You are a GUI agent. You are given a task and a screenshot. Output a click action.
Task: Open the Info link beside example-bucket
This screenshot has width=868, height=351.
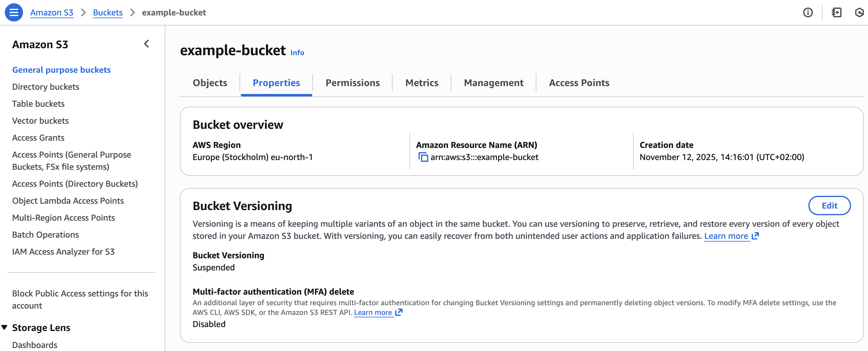297,53
